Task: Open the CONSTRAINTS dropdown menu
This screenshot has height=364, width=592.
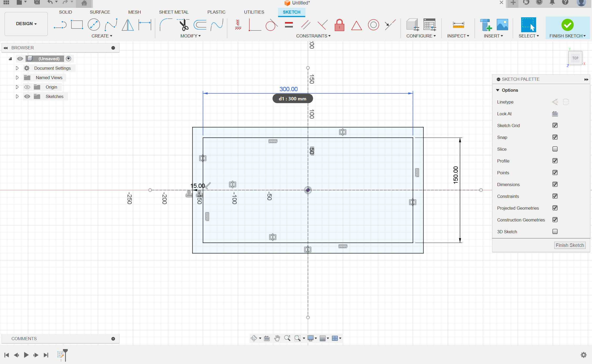Action: pos(313,36)
